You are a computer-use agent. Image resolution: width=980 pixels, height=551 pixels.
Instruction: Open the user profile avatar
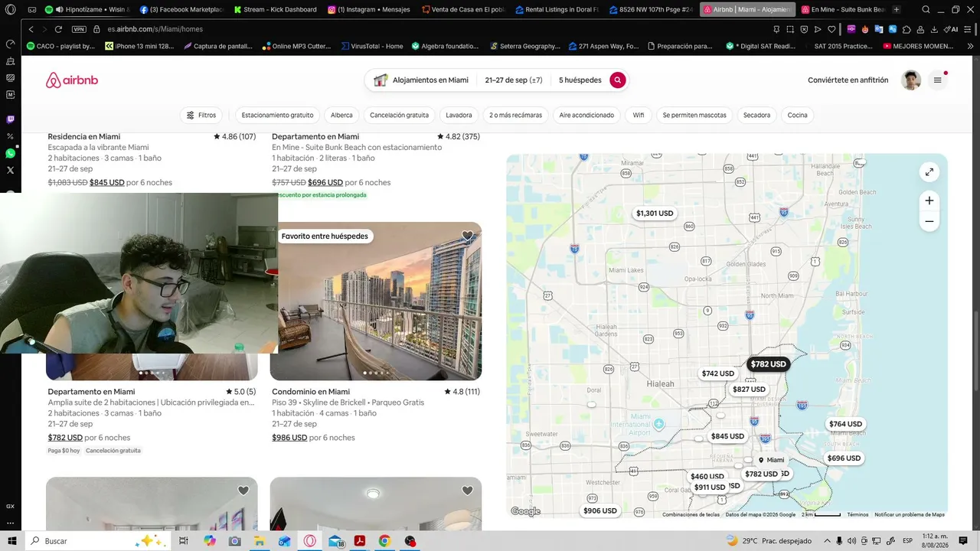[911, 80]
